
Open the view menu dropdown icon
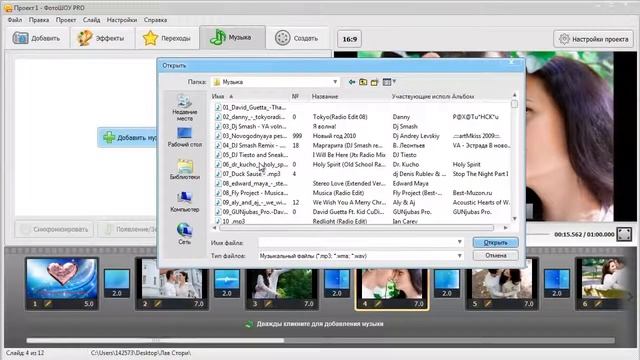pos(389,82)
